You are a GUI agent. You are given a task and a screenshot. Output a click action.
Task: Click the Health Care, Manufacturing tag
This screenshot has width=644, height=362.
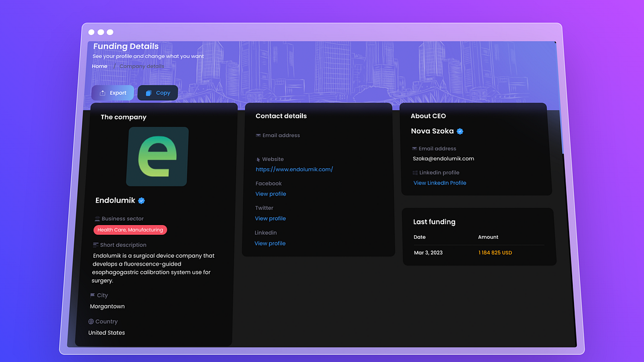(130, 229)
